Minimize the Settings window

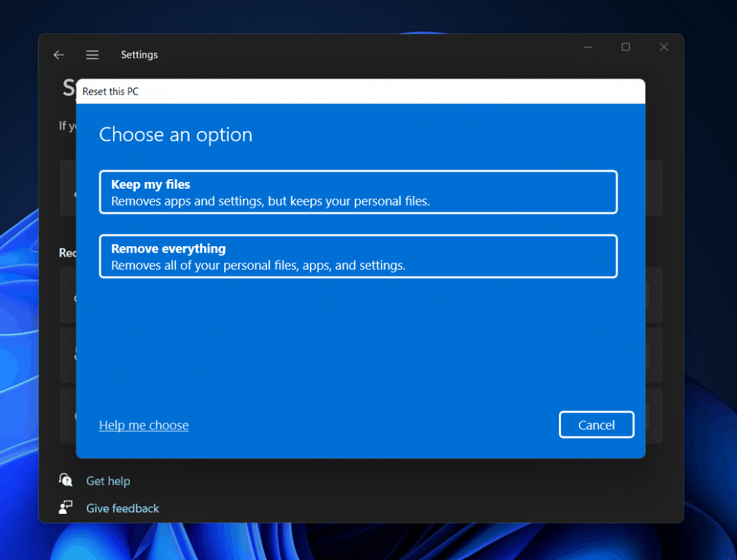coord(588,47)
